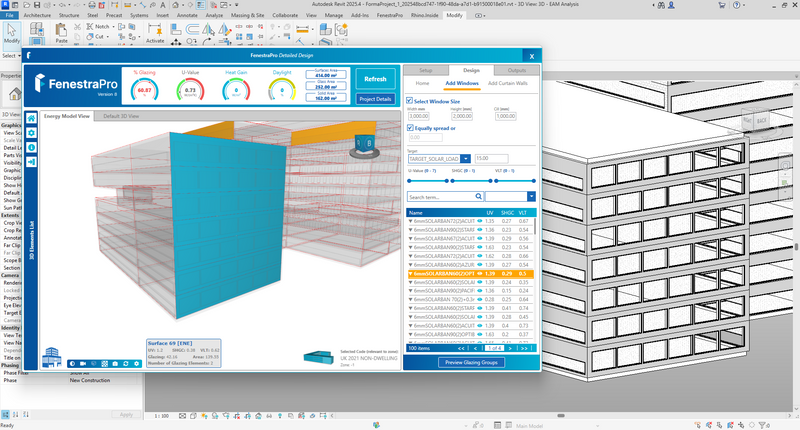Click the building model icon in viewer
Viewport: 800px width, 430px height.
pyautogui.click(x=52, y=357)
